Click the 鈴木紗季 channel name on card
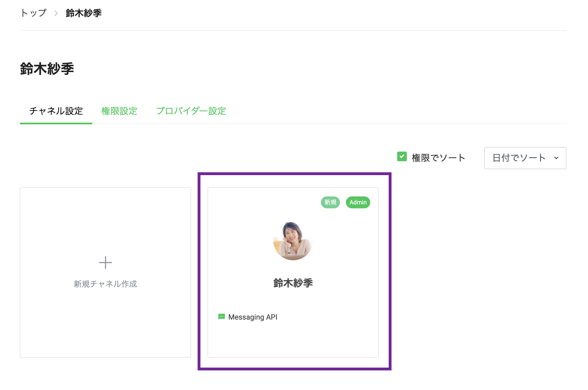The image size is (588, 390). 293,283
